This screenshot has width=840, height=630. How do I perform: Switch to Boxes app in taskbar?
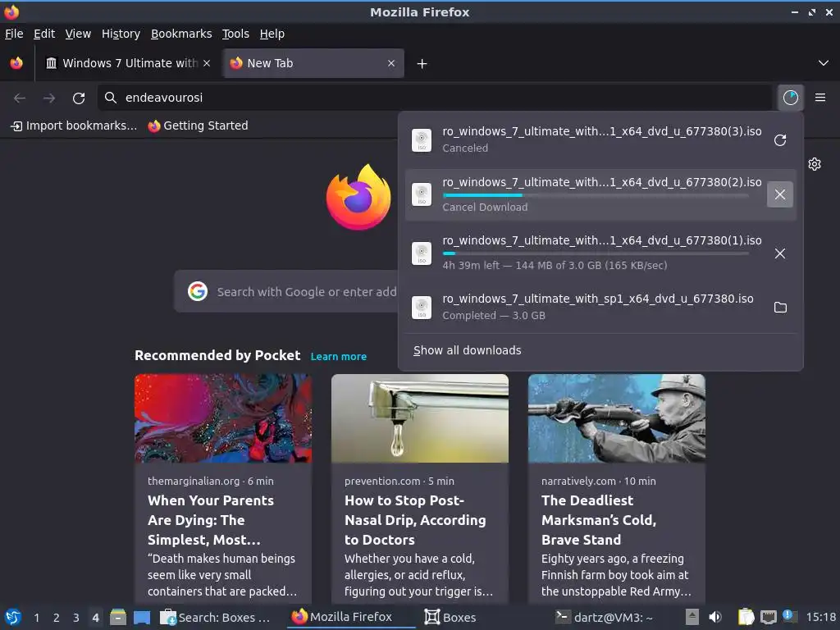click(x=450, y=617)
